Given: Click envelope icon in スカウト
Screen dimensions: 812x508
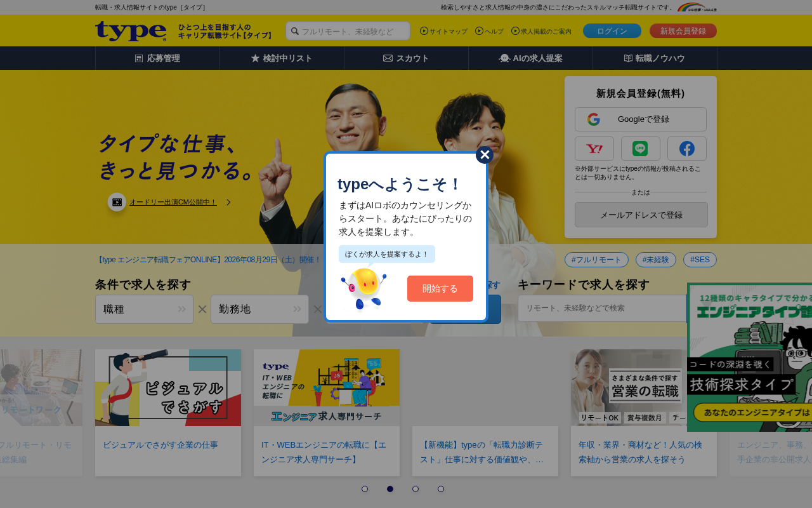Looking at the screenshot, I should 388,58.
